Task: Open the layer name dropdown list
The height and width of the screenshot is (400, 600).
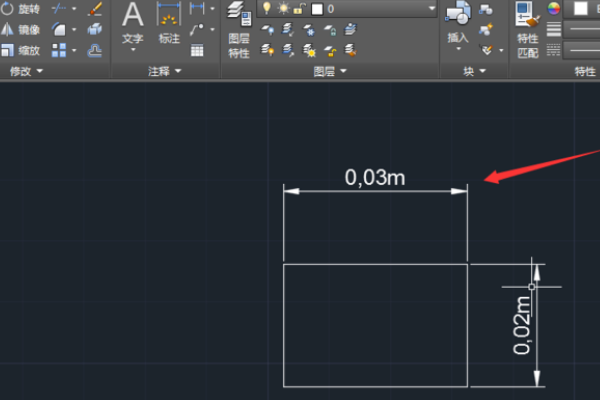Action: tap(431, 9)
